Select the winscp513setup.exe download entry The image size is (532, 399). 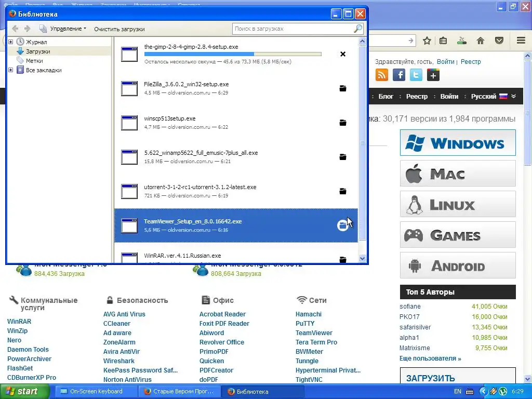[236, 123]
